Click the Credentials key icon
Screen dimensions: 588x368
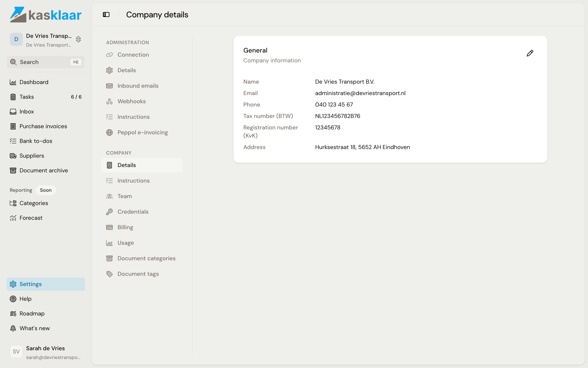pyautogui.click(x=109, y=212)
